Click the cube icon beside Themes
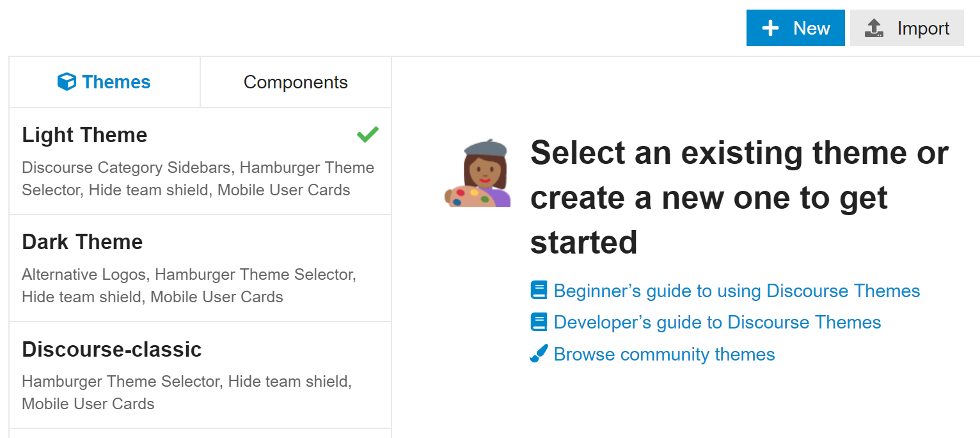980x438 pixels. tap(68, 81)
